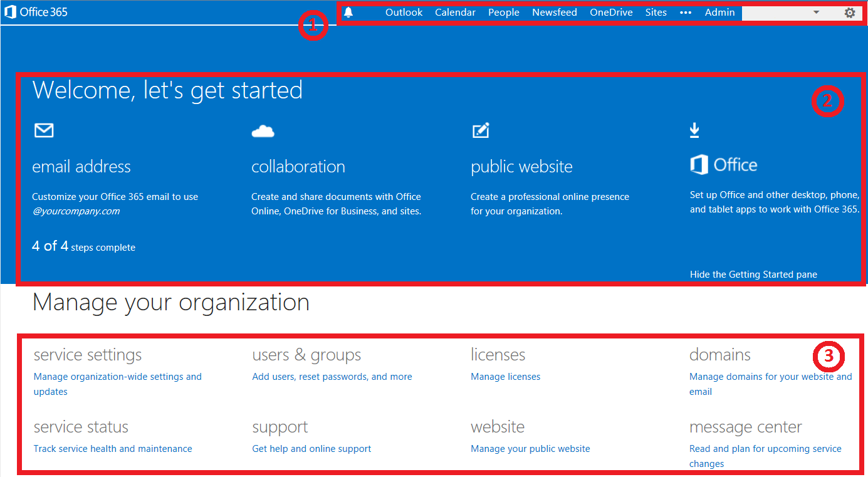Click the Office 365 logo icon
This screenshot has height=477, width=868.
[x=10, y=12]
